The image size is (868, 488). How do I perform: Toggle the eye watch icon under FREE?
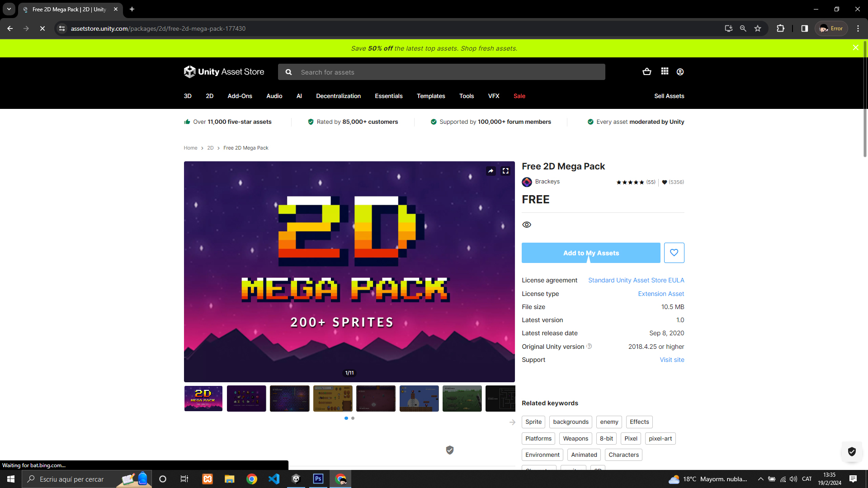click(x=527, y=225)
